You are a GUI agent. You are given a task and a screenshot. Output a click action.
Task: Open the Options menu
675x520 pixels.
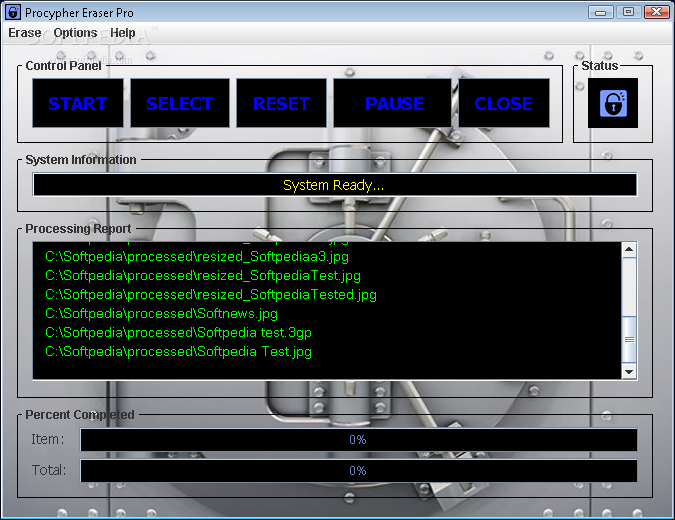(75, 33)
